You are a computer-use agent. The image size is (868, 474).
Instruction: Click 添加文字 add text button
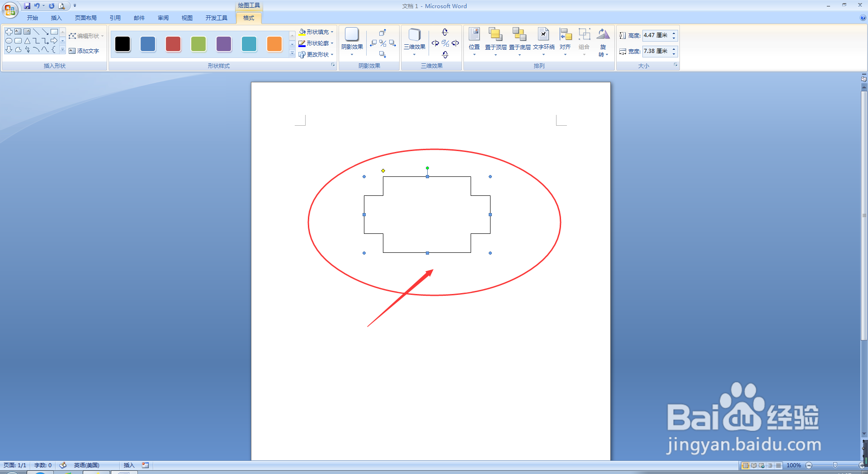tap(84, 51)
